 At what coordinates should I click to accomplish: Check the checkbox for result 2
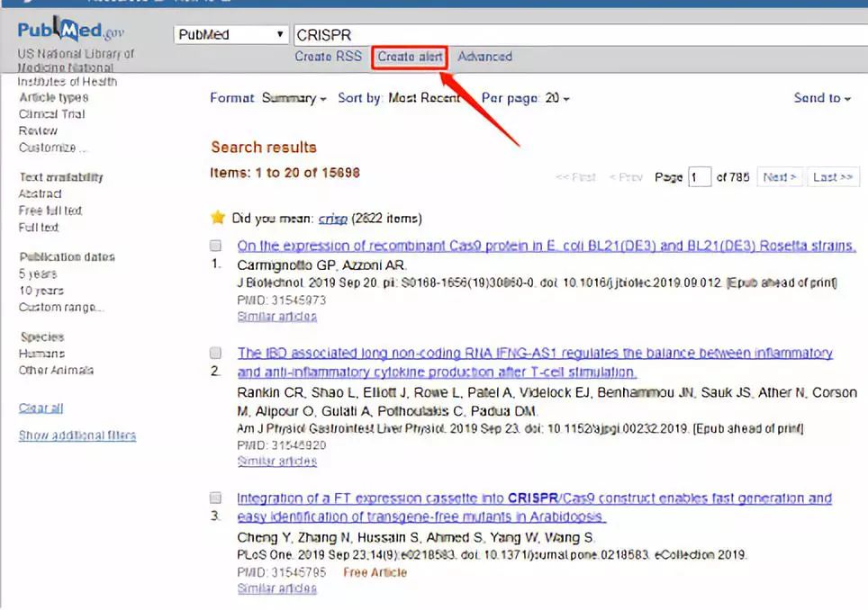pos(216,353)
